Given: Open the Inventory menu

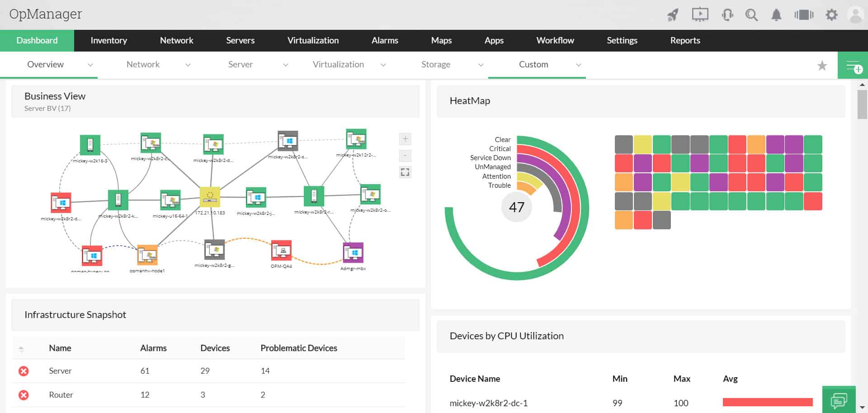Looking at the screenshot, I should (x=108, y=41).
